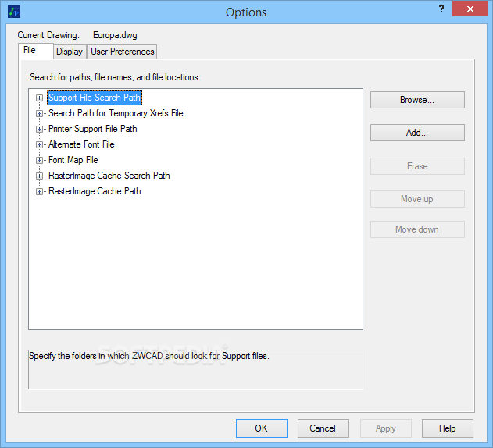
Task: Click the question mark help icon
Action: coord(441,9)
